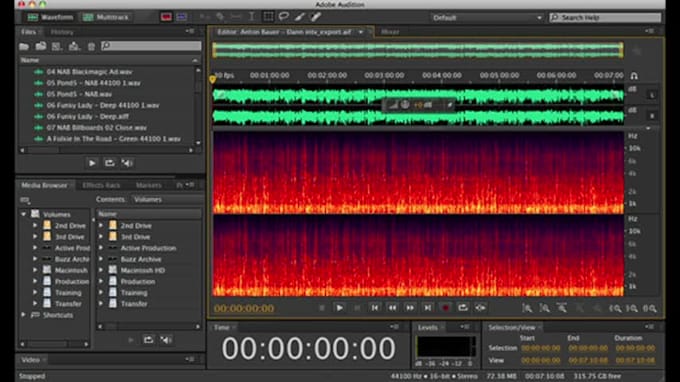The width and height of the screenshot is (680, 382).
Task: Click the New File icon in Files panel
Action: 57,46
